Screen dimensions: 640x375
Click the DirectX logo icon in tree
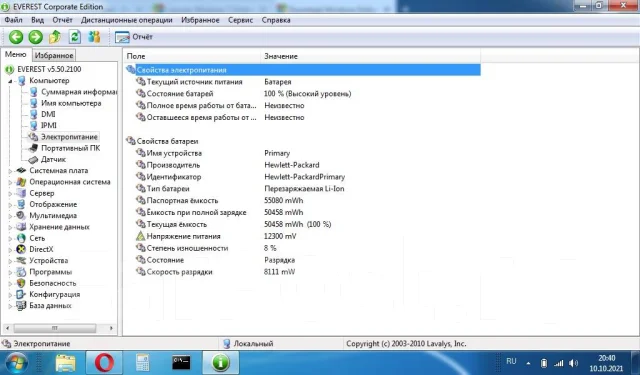(x=21, y=249)
